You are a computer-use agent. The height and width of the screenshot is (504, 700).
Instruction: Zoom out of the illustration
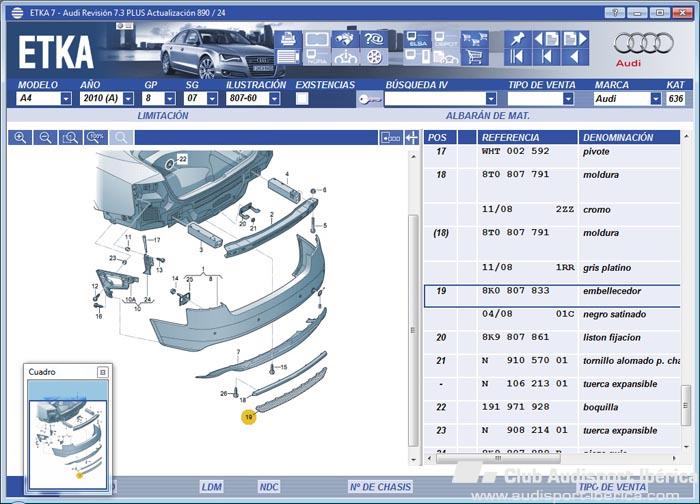(x=46, y=137)
